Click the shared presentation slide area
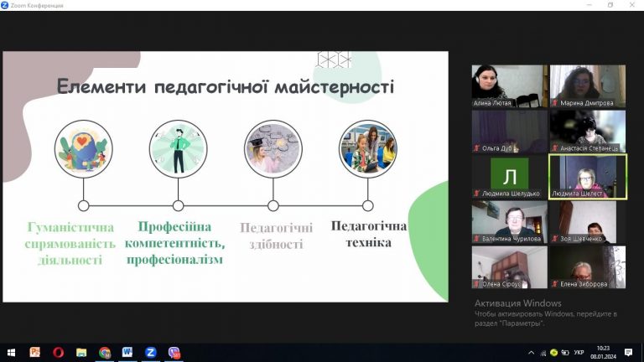Image resolution: width=644 pixels, height=362 pixels. (x=225, y=176)
